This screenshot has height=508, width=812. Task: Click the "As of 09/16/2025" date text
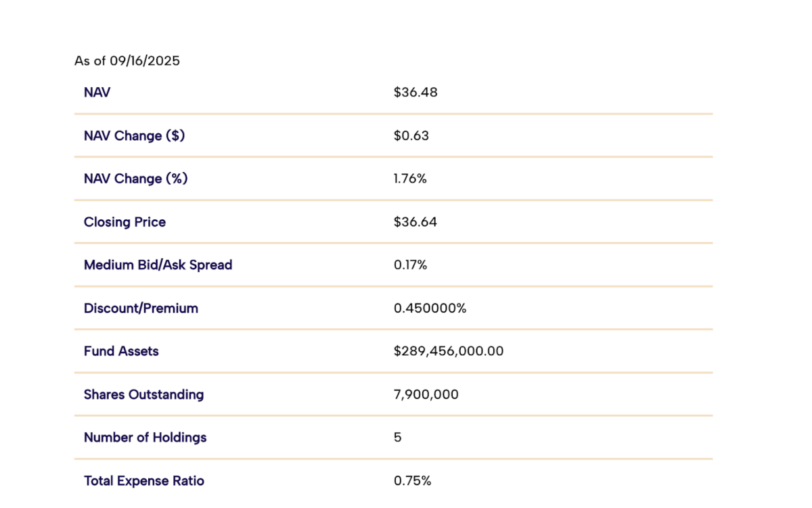tap(127, 61)
